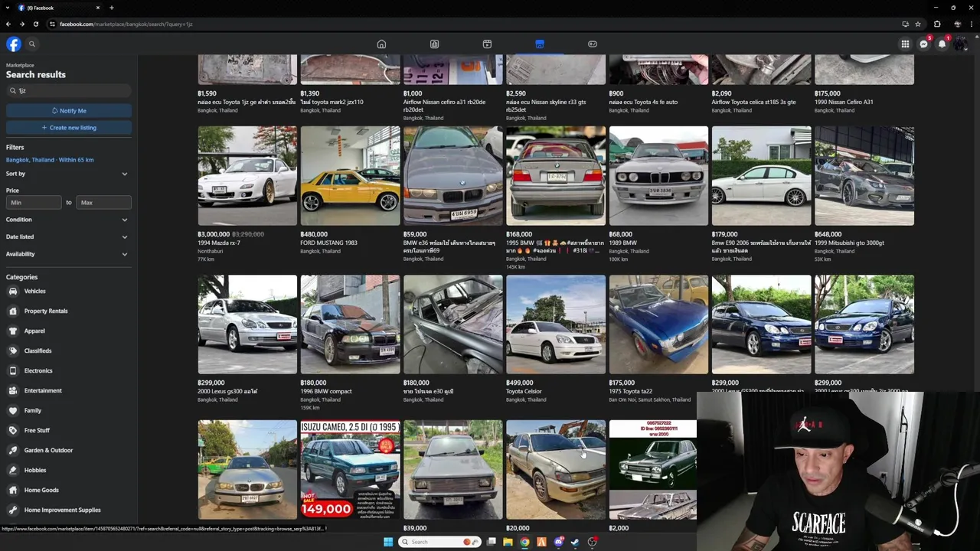
Task: Open the ฿20,000 gold car listing
Action: click(x=556, y=470)
